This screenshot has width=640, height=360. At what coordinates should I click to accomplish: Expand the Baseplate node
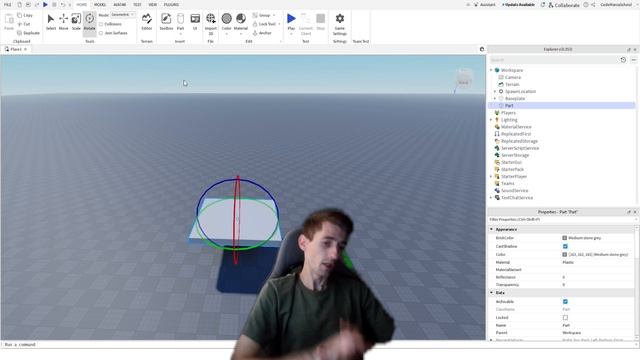(x=495, y=98)
